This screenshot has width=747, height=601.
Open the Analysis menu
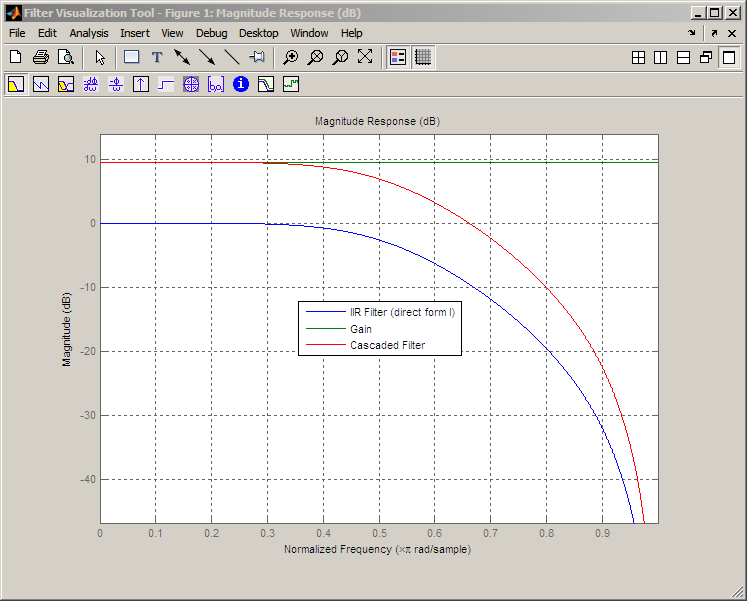coord(89,33)
